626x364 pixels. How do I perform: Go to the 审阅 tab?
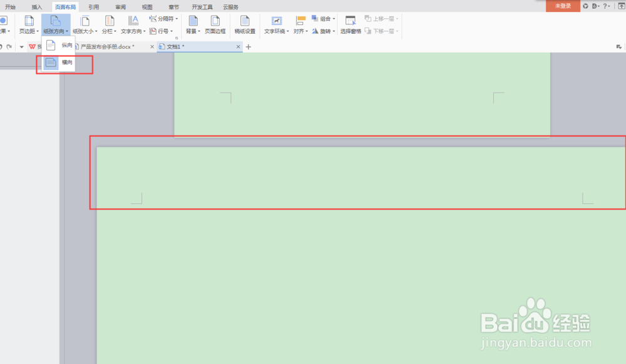(x=120, y=7)
